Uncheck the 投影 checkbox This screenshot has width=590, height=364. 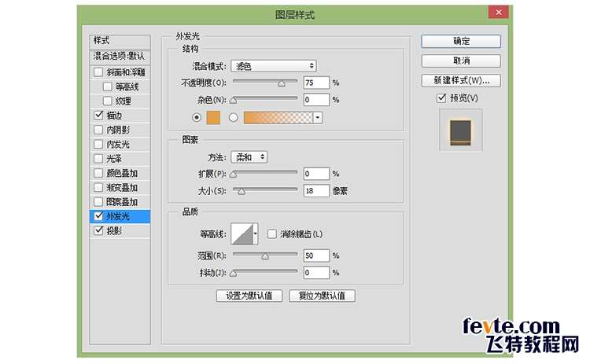click(x=98, y=230)
